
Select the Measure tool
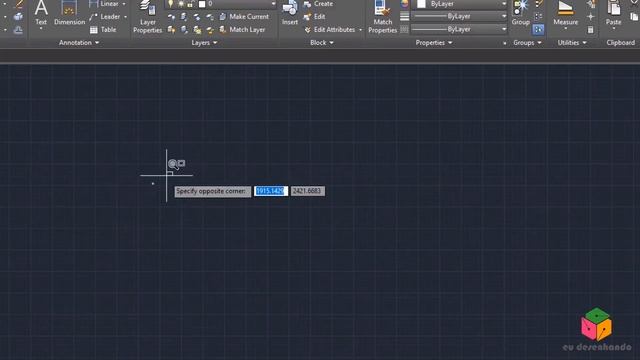tap(565, 13)
